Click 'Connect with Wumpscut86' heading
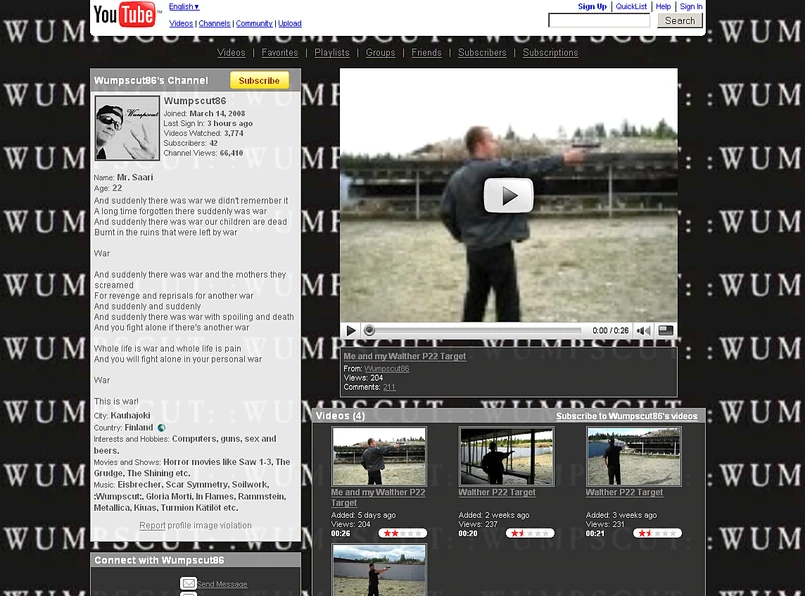 pyautogui.click(x=159, y=560)
